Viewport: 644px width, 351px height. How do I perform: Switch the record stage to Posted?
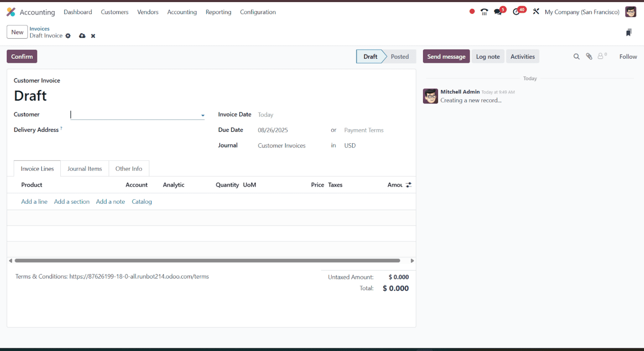(x=399, y=56)
